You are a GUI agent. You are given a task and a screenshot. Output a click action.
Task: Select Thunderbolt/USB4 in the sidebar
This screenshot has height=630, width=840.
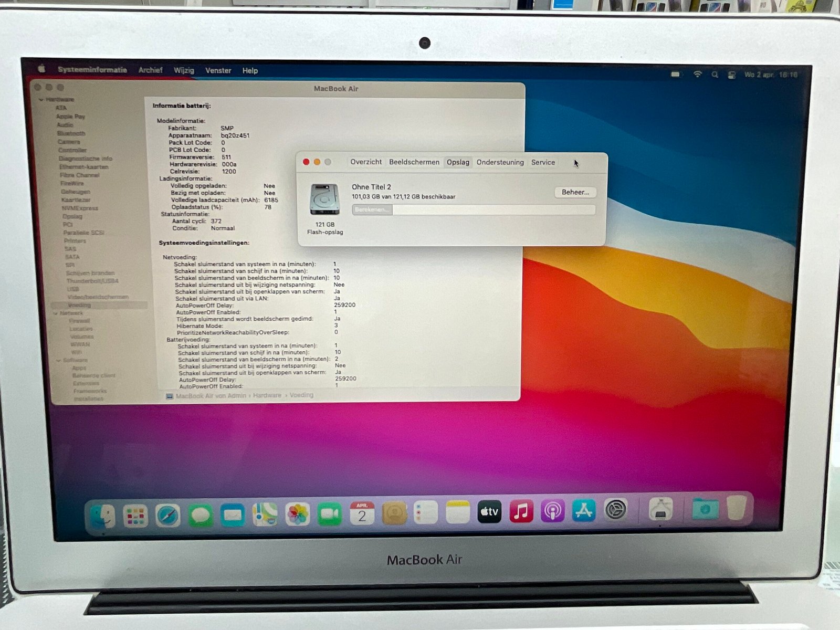tap(92, 281)
